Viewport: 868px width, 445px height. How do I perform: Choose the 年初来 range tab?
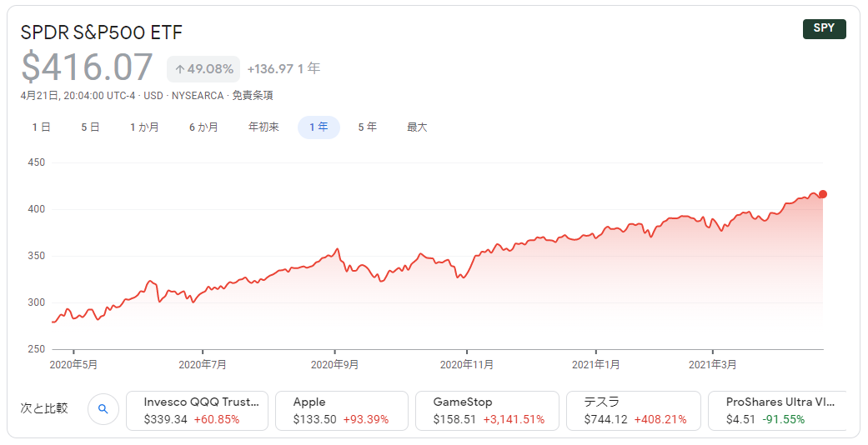(263, 127)
